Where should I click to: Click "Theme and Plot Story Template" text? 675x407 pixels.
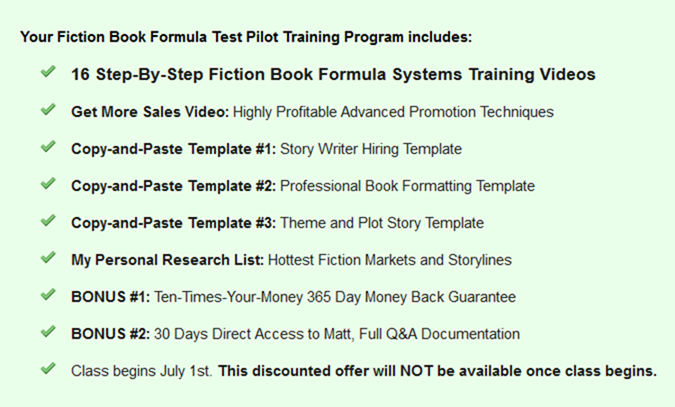pyautogui.click(x=382, y=223)
